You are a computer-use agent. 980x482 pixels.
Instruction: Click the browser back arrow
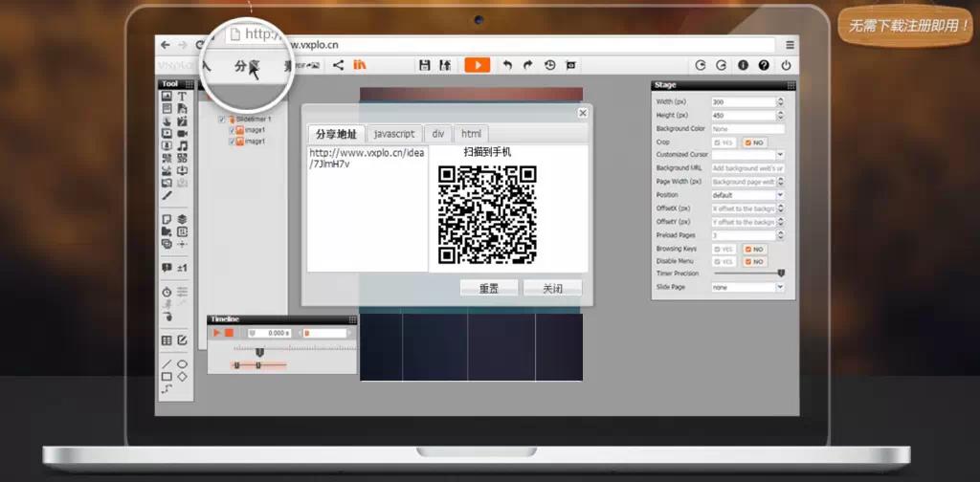click(165, 45)
